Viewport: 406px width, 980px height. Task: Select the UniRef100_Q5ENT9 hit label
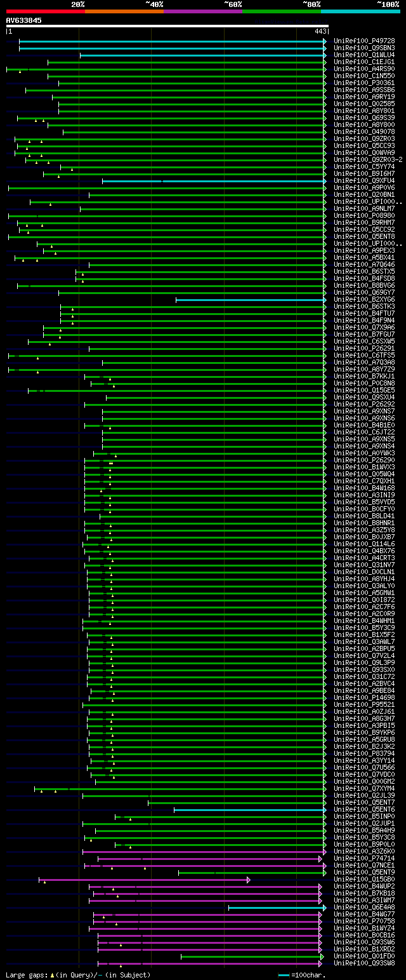364,873
